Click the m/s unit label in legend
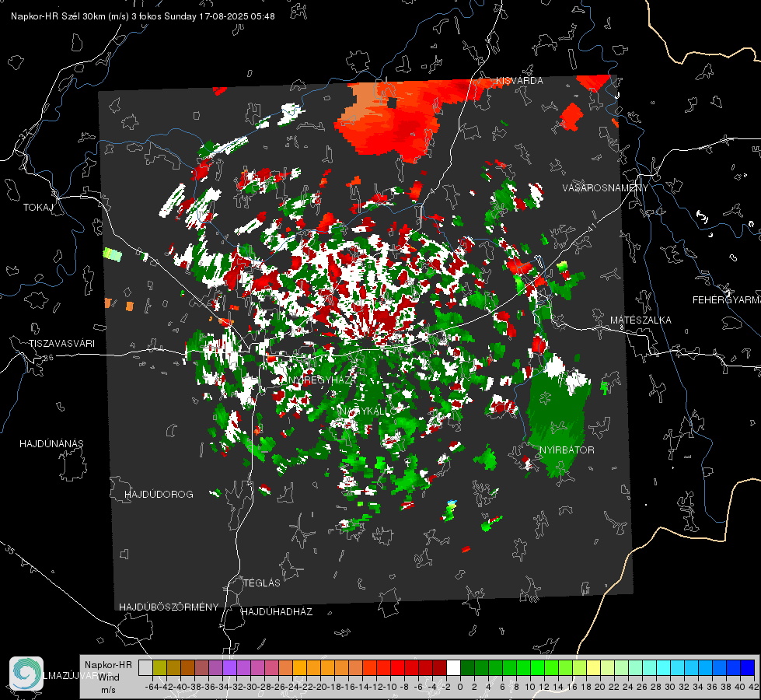The width and height of the screenshot is (761, 700). point(108,690)
